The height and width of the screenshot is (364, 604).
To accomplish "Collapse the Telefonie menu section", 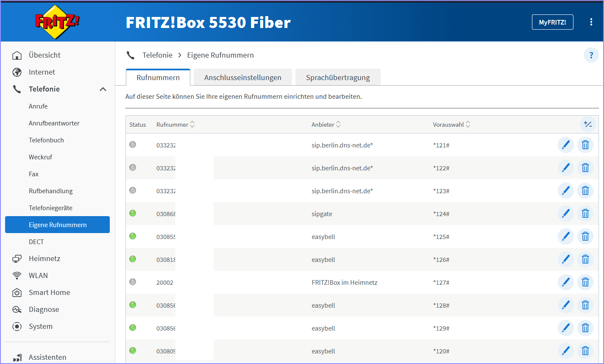I will point(103,89).
